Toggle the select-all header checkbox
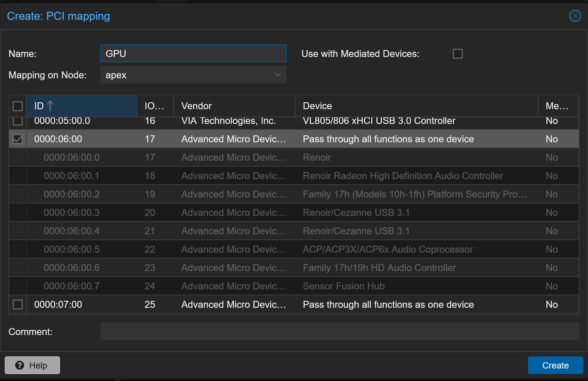The width and height of the screenshot is (588, 381). (x=18, y=106)
